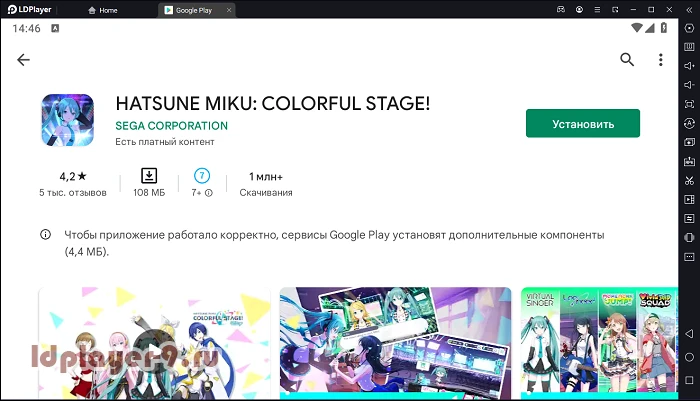The height and width of the screenshot is (401, 700).
Task: Click the title bar multi-window icon
Action: click(x=615, y=9)
